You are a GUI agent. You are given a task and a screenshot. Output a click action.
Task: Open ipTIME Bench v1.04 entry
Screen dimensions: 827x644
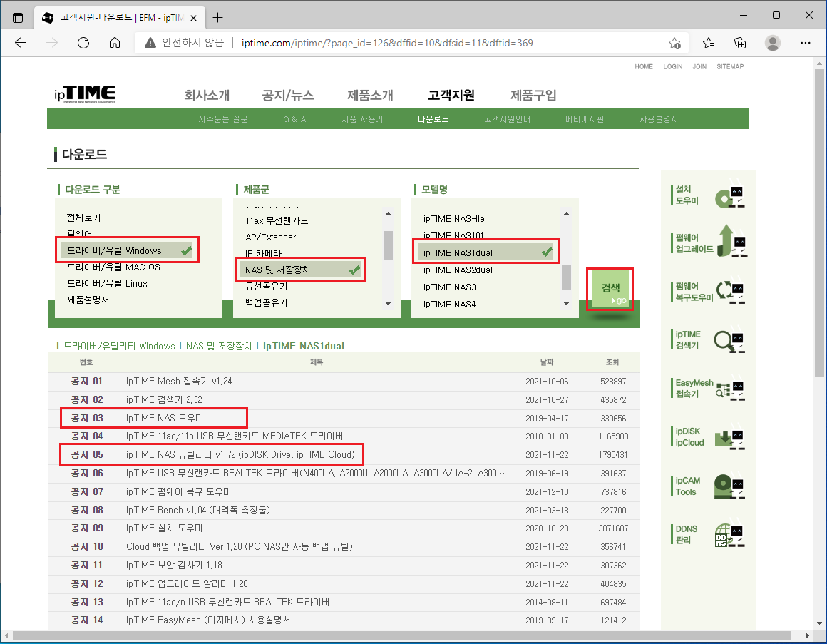coord(197,510)
